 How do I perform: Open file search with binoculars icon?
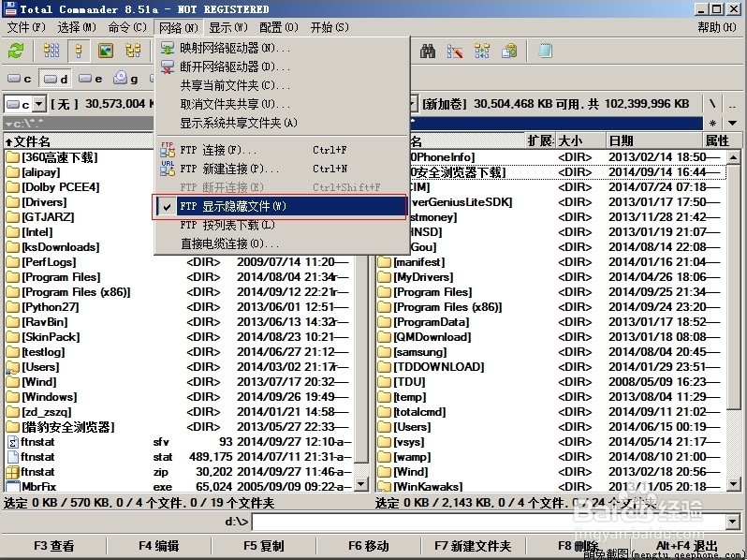pyautogui.click(x=428, y=51)
